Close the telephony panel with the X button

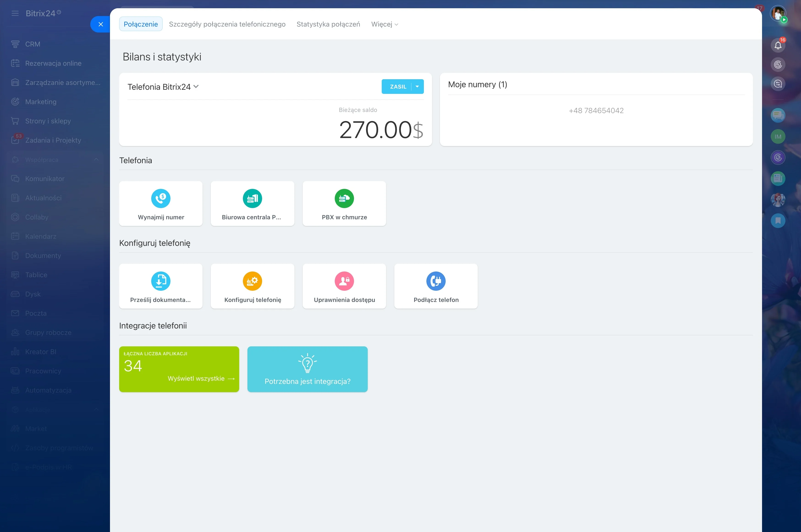point(101,24)
